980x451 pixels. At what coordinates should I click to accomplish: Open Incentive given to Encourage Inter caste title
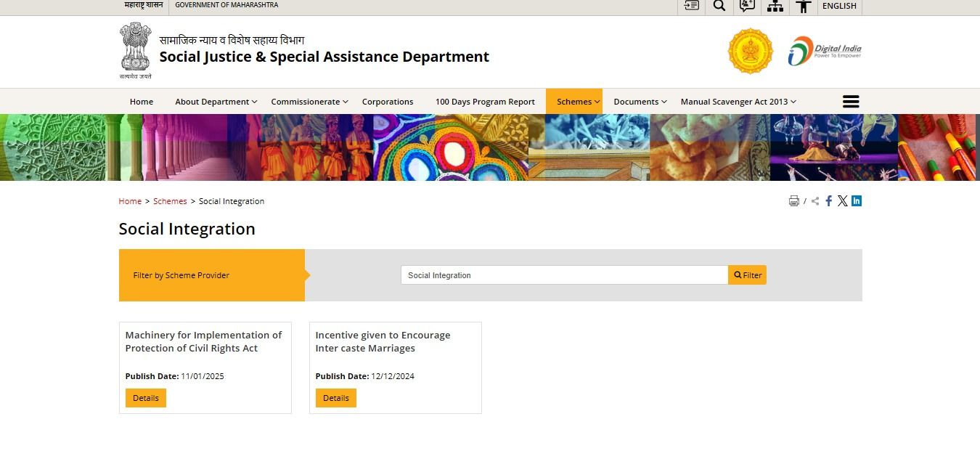[383, 341]
